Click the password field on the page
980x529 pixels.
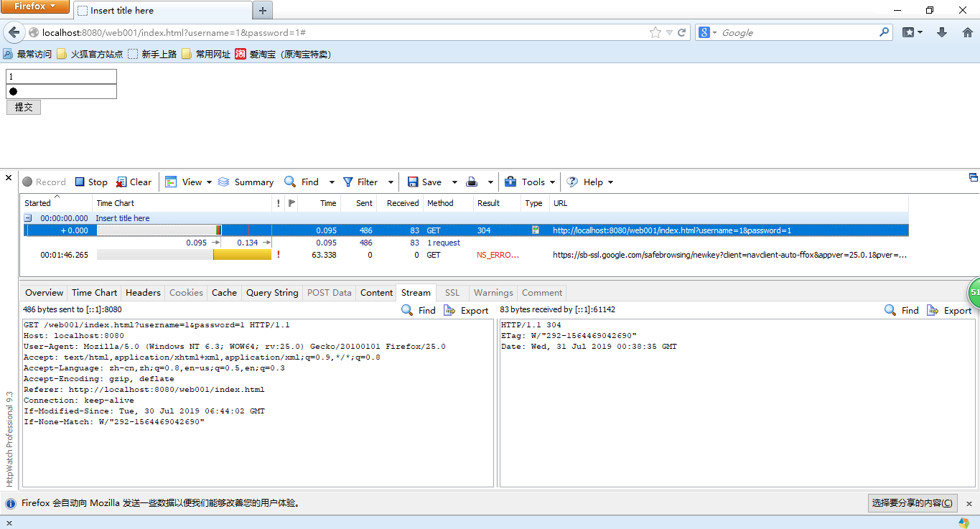61,91
